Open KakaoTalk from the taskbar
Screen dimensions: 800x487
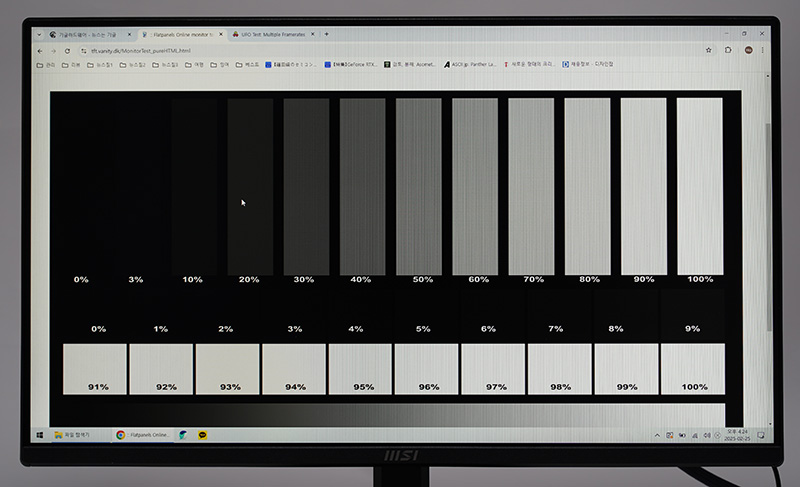coord(203,435)
